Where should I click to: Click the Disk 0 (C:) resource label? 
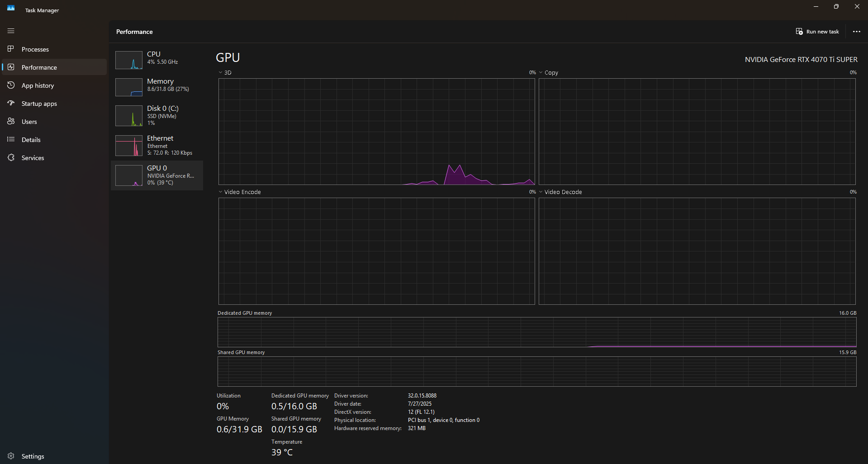click(163, 108)
